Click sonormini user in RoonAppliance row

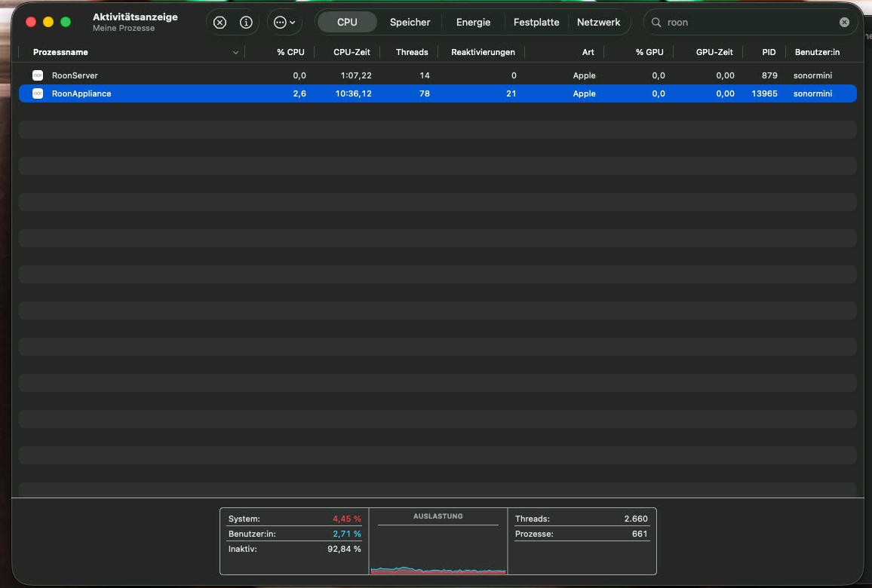[x=812, y=93]
